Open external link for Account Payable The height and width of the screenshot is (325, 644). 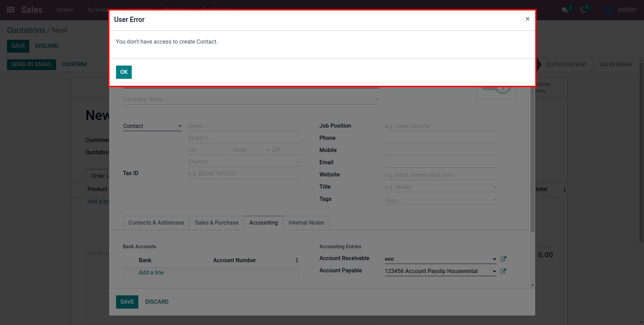pyautogui.click(x=503, y=271)
